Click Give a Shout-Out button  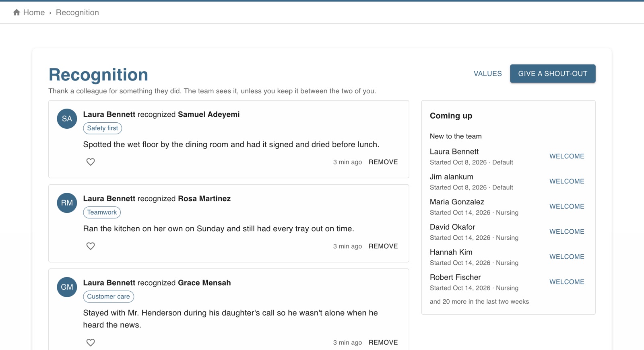pyautogui.click(x=553, y=74)
